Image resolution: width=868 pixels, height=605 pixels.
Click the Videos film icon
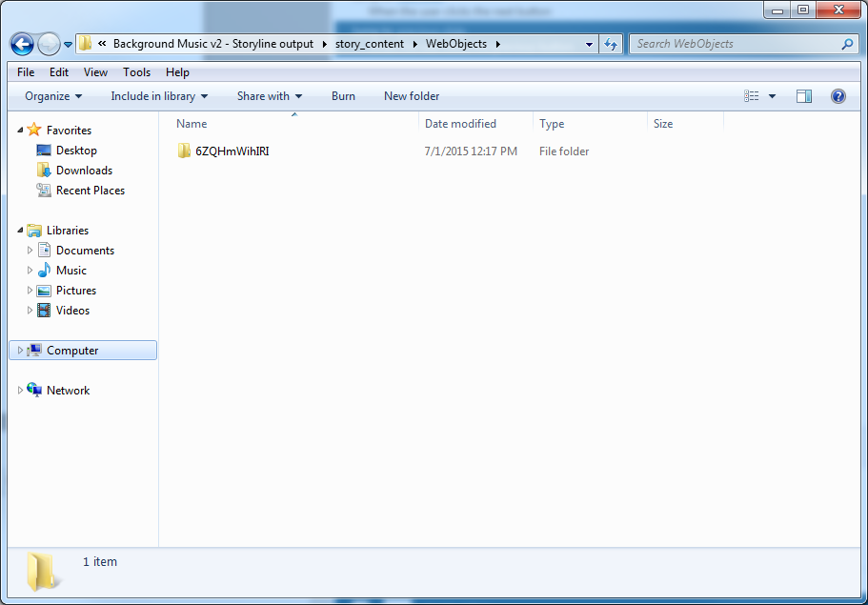pos(44,310)
